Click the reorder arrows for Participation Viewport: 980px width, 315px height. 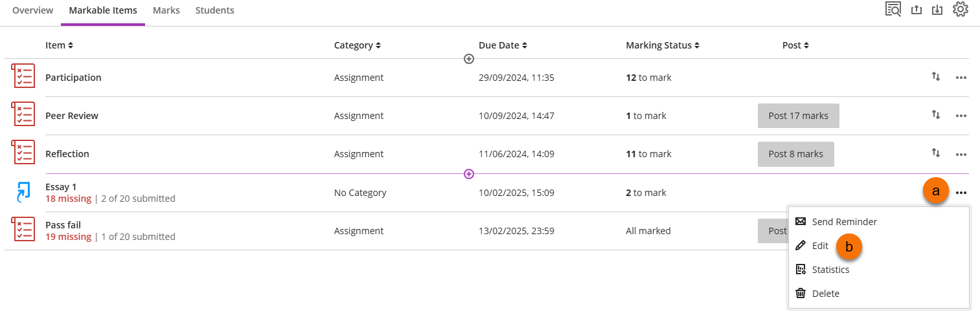[x=935, y=77]
